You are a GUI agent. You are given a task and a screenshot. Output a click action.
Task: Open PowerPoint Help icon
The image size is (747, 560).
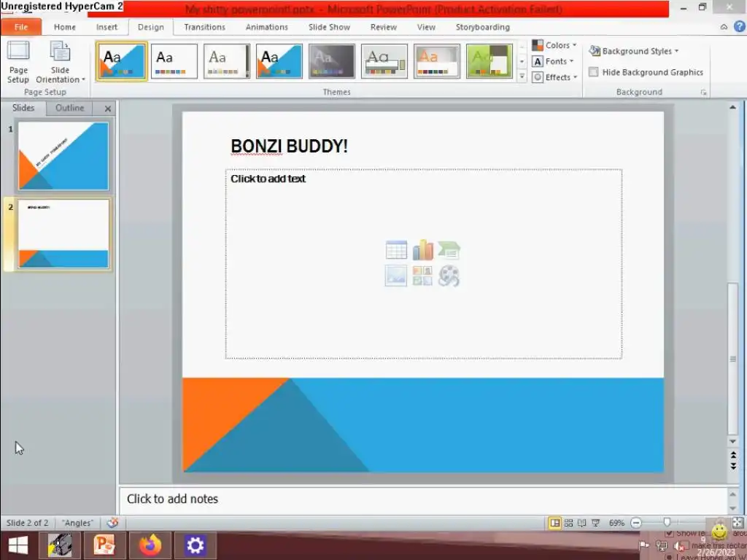pyautogui.click(x=739, y=27)
